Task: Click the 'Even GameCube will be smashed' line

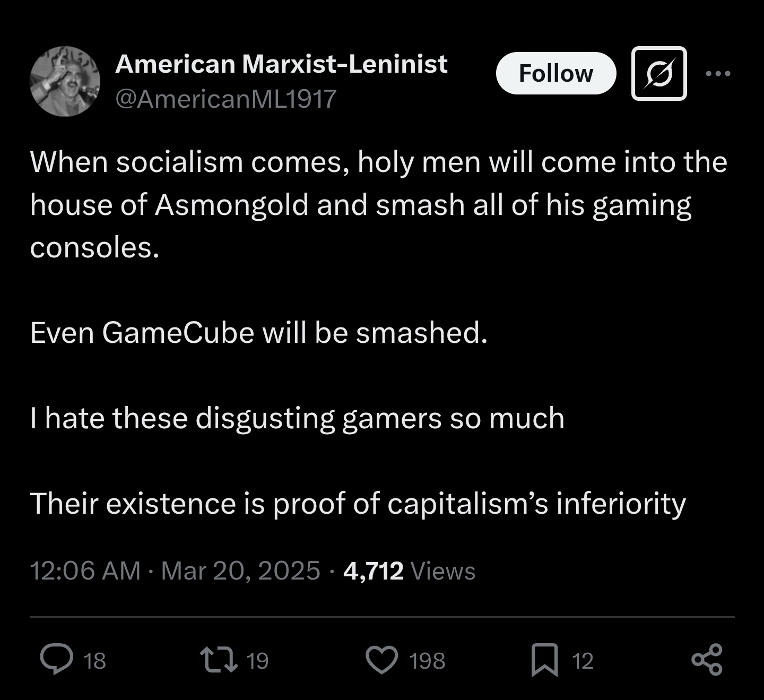Action: point(258,333)
